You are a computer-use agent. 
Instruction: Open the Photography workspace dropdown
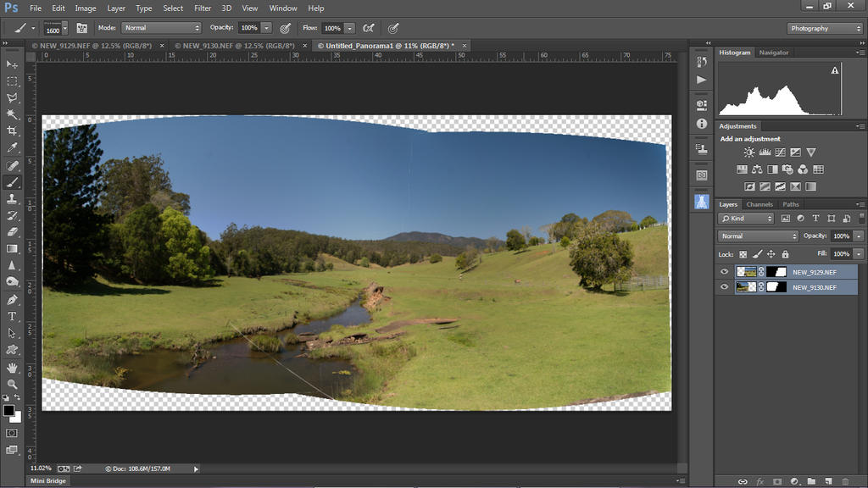click(x=824, y=28)
